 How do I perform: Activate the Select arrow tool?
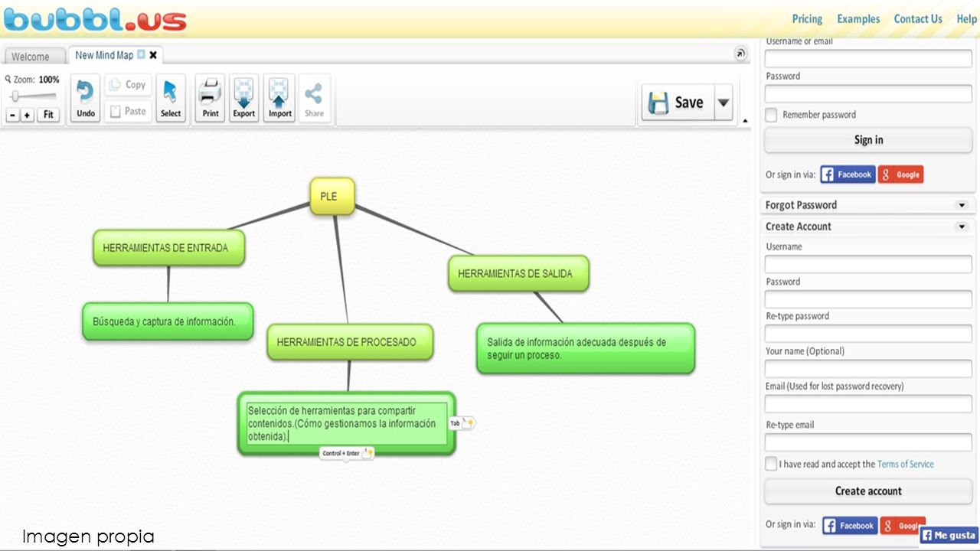(x=171, y=98)
